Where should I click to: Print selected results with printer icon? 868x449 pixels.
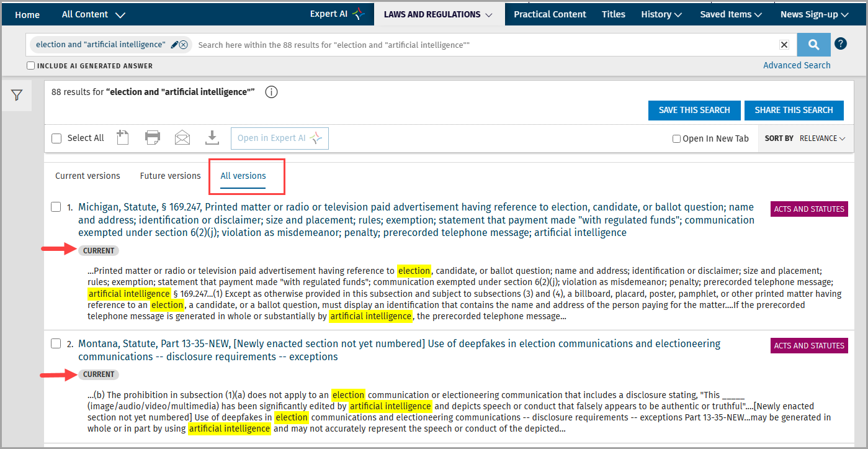(x=153, y=138)
